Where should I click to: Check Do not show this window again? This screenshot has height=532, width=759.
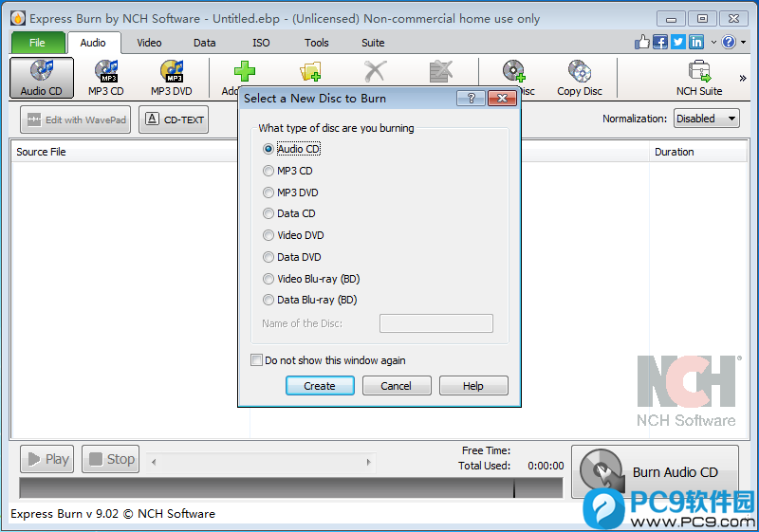tap(256, 359)
